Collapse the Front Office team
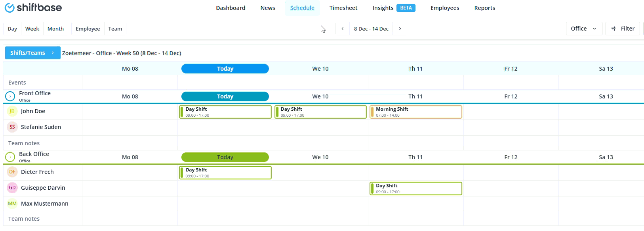Viewport: 644px width, 231px height. 10,96
